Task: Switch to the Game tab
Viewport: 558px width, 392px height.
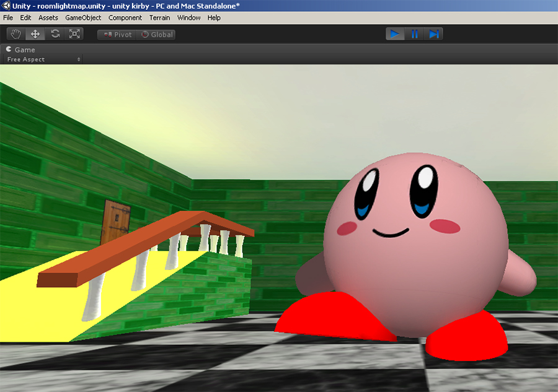Action: 20,50
